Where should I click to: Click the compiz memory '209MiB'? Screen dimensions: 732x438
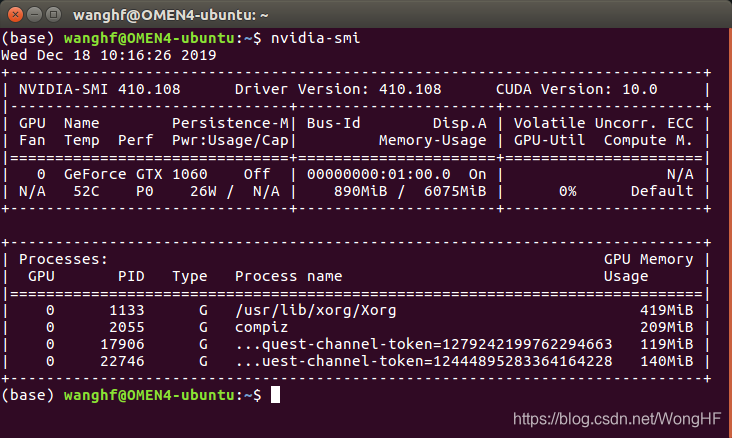667,327
